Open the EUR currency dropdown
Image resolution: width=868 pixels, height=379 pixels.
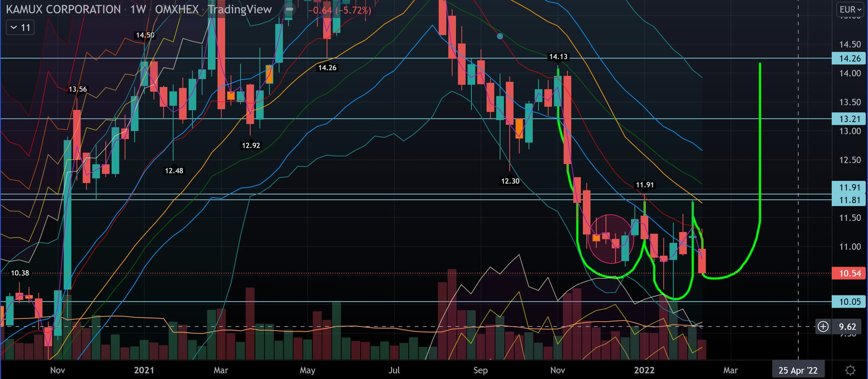pyautogui.click(x=850, y=9)
